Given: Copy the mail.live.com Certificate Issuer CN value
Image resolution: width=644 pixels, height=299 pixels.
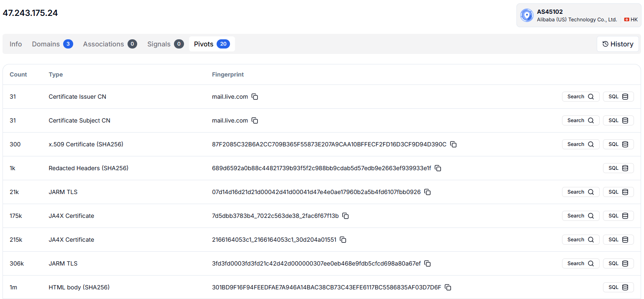Looking at the screenshot, I should tap(255, 97).
